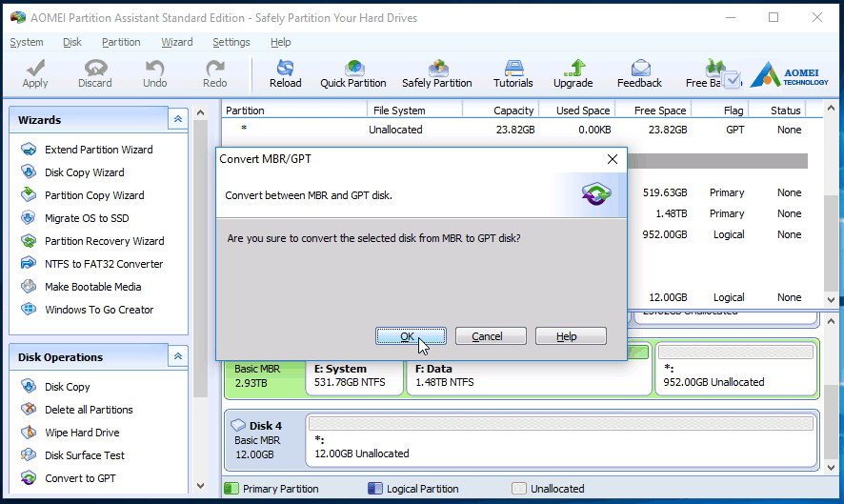The height and width of the screenshot is (504, 844).
Task: Click Cancel in Convert MBR/GPT dialog
Action: click(x=491, y=336)
